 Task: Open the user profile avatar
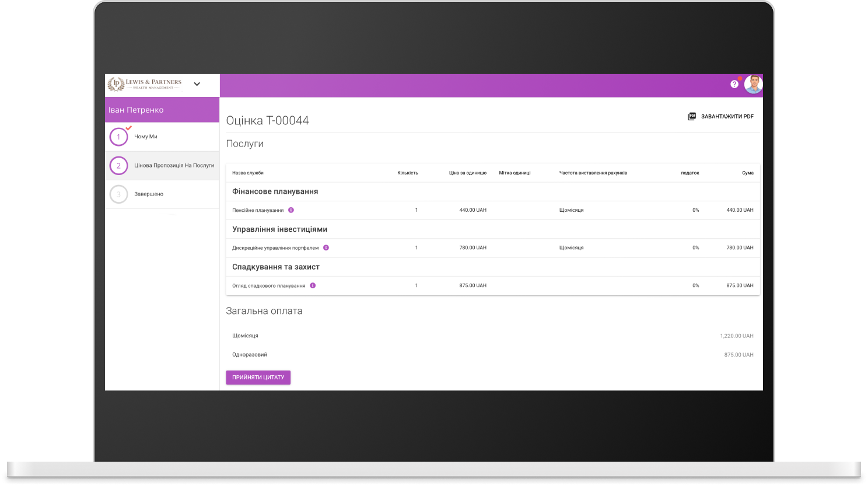753,85
